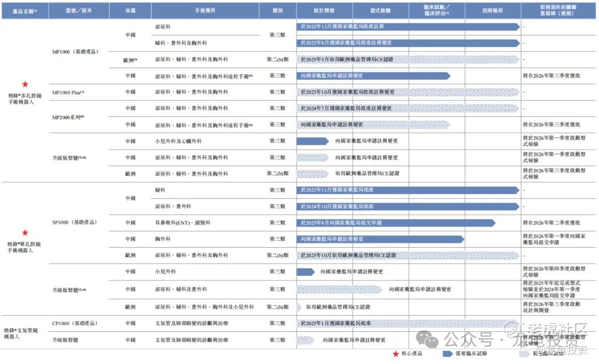Click the 精鋒單孔腔鏡手術機器人 product name
The width and height of the screenshot is (599, 364).
24,247
